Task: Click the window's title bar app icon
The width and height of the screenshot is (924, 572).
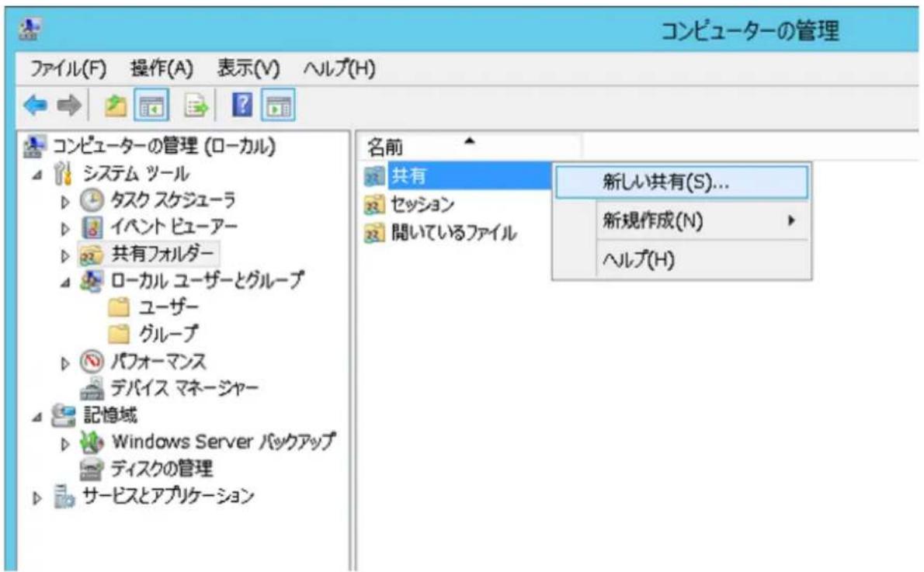Action: 29,28
